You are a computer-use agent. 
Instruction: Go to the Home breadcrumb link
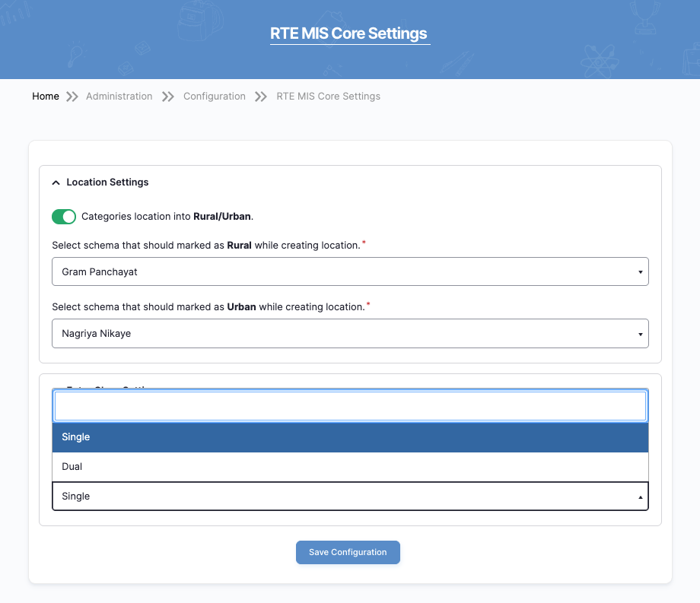(46, 97)
